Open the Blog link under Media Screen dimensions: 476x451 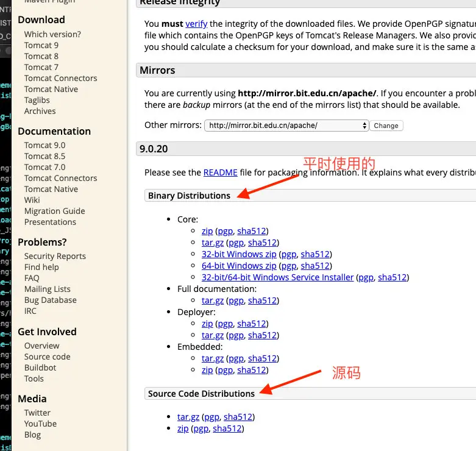[x=32, y=435]
